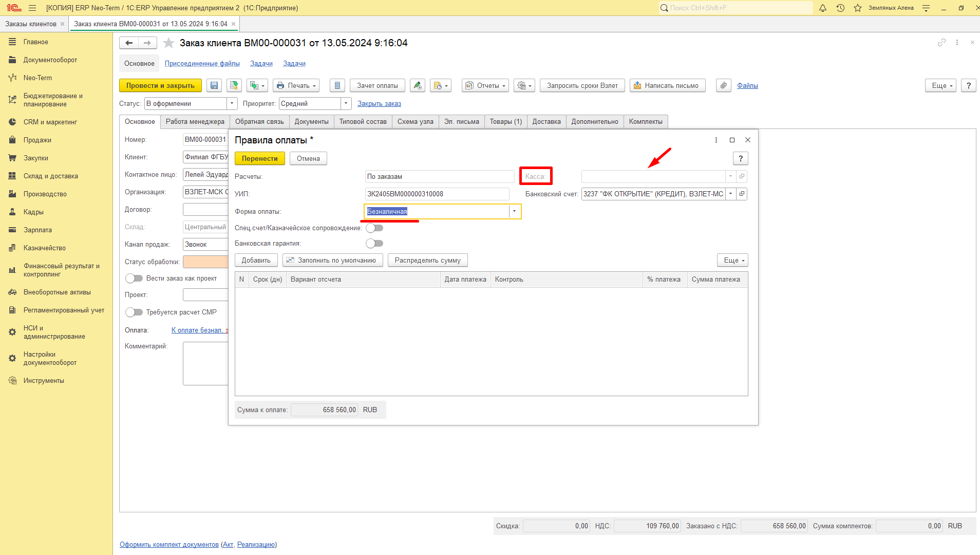Viewport: 980px width, 555px height.
Task: Click the copy link icon at top right
Action: (941, 43)
